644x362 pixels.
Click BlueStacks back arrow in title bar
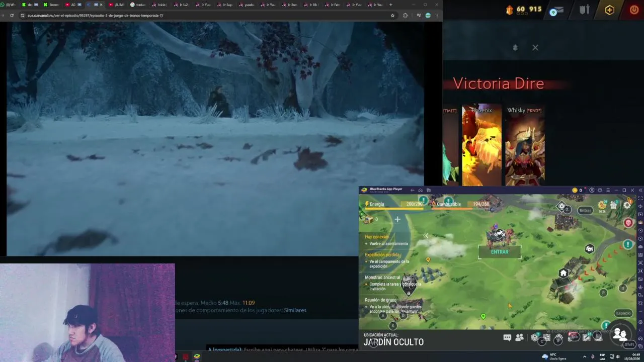(412, 190)
